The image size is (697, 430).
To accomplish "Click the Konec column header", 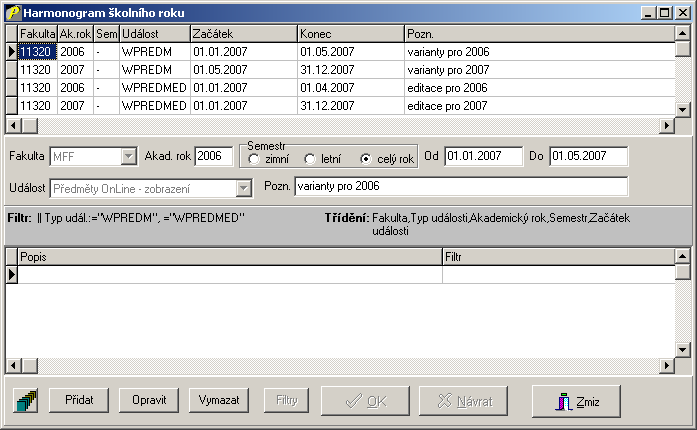I will [350, 34].
